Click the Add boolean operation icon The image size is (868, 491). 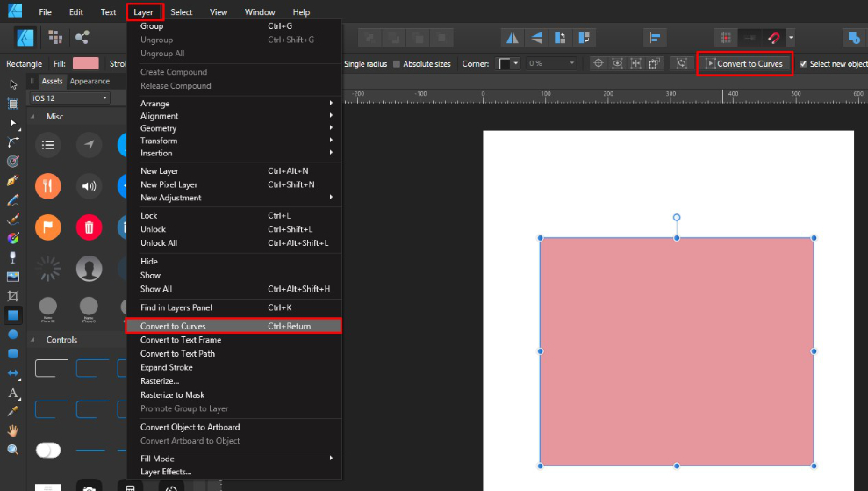pyautogui.click(x=854, y=38)
